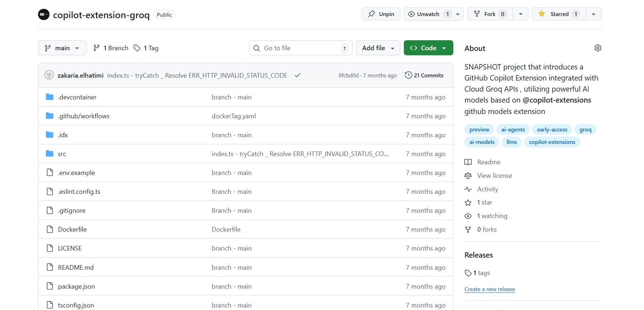Select the early-access topic tag
644x310 pixels.
(552, 129)
